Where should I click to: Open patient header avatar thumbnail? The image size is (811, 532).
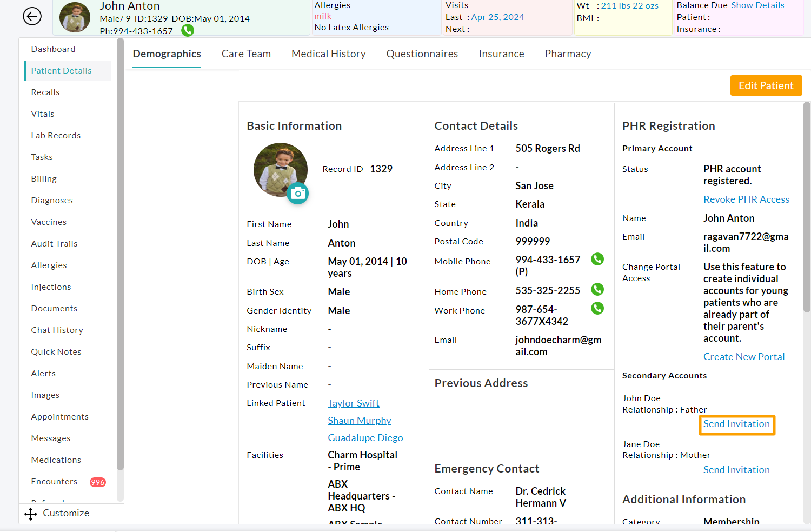click(75, 17)
